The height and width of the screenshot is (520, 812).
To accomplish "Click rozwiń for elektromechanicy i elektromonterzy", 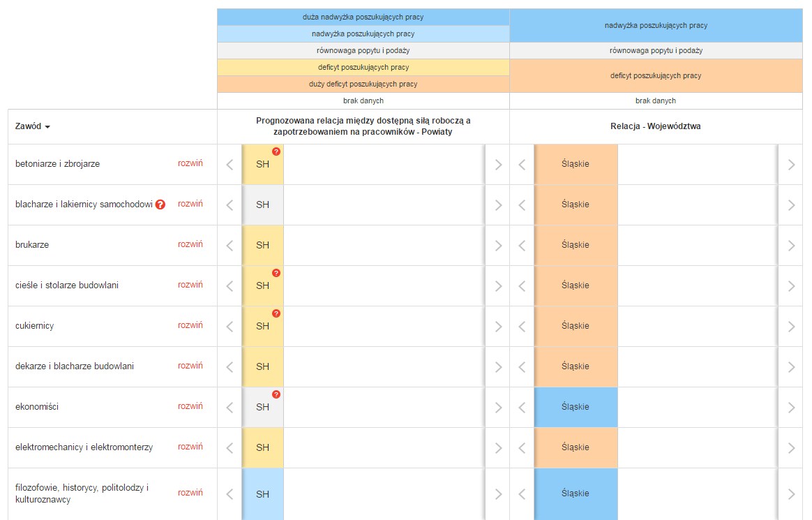I will 190,447.
